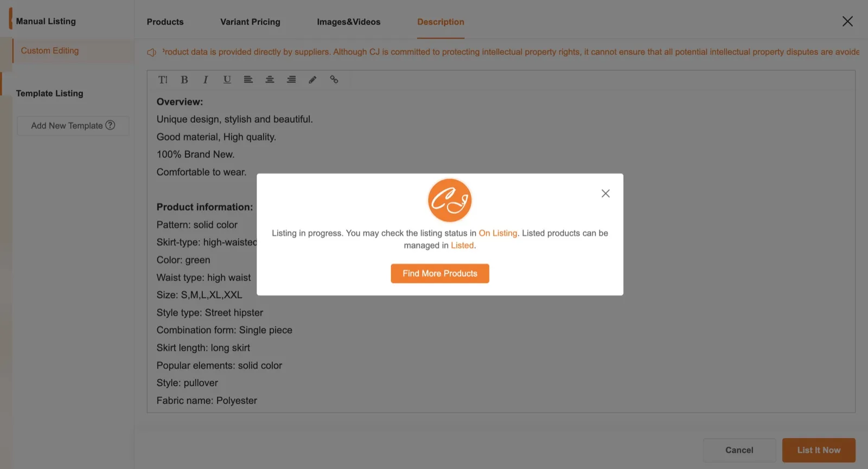868x469 pixels.
Task: Align description text left
Action: (x=248, y=80)
